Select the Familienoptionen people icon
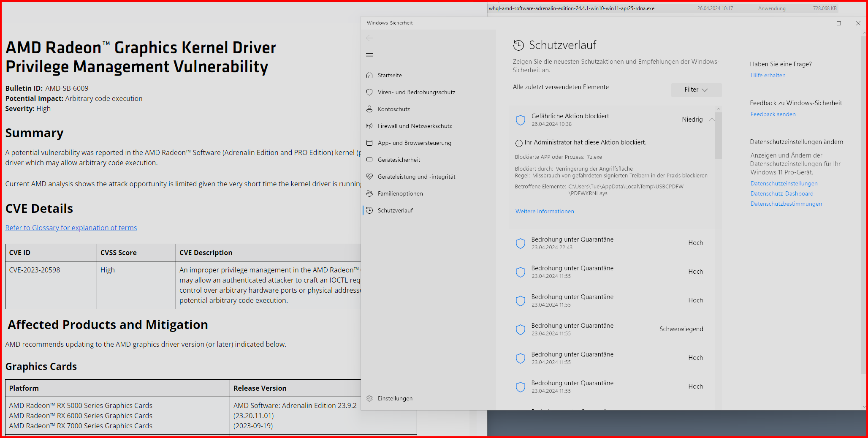 [x=369, y=193]
